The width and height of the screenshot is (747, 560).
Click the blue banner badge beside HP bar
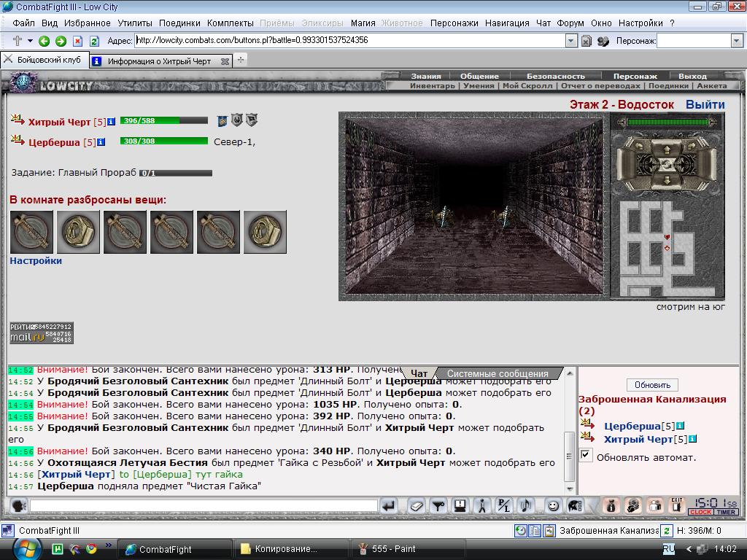222,121
